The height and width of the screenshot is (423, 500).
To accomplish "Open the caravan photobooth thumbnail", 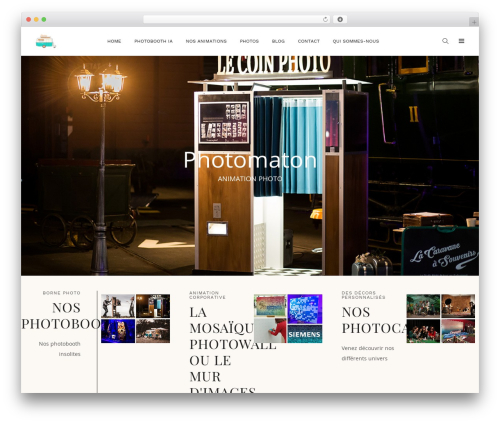I will pos(153,331).
